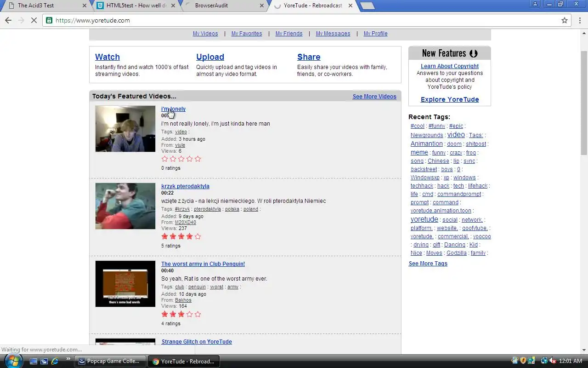Click the Newgrounds recent tag
The width and height of the screenshot is (588, 368).
[x=427, y=135]
